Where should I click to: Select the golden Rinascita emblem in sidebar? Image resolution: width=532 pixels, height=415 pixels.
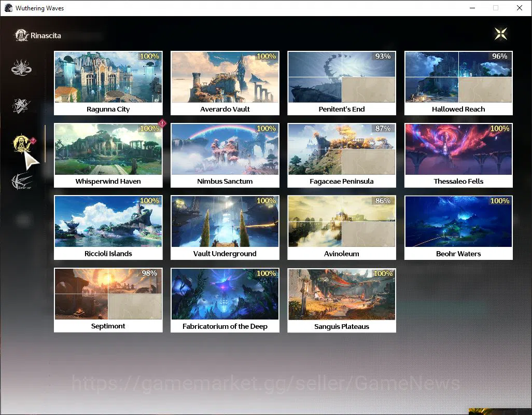click(x=22, y=144)
